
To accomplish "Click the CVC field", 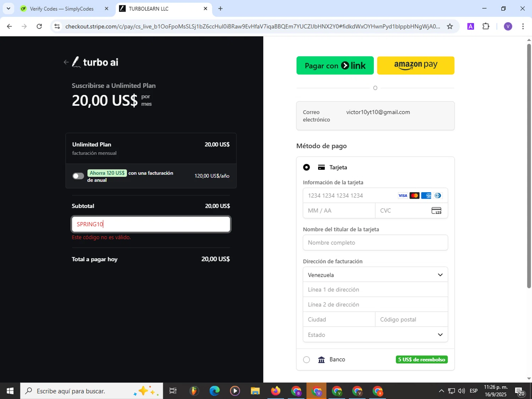I will 411,211.
